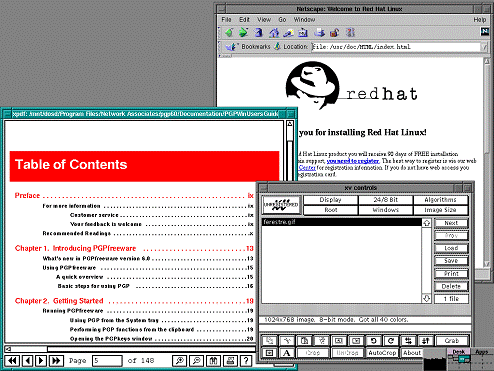The image size is (494, 371).
Task: Print the PDF with printer icon
Action: pyautogui.click(x=230, y=360)
